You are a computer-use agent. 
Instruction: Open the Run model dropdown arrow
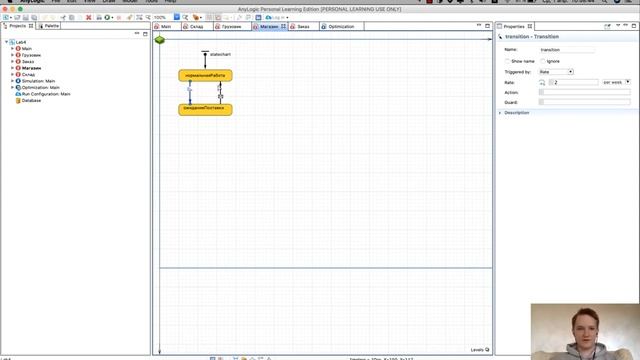click(112, 18)
